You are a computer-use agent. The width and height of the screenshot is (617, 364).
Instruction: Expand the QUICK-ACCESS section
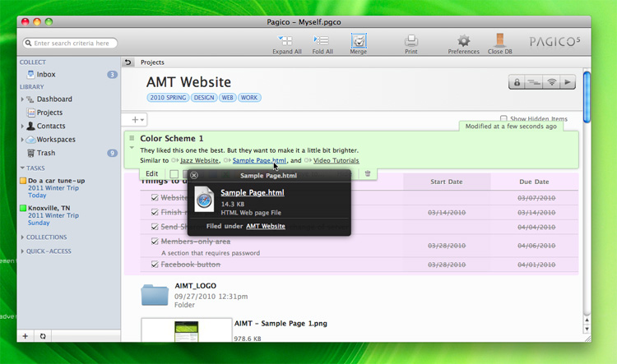coord(22,251)
